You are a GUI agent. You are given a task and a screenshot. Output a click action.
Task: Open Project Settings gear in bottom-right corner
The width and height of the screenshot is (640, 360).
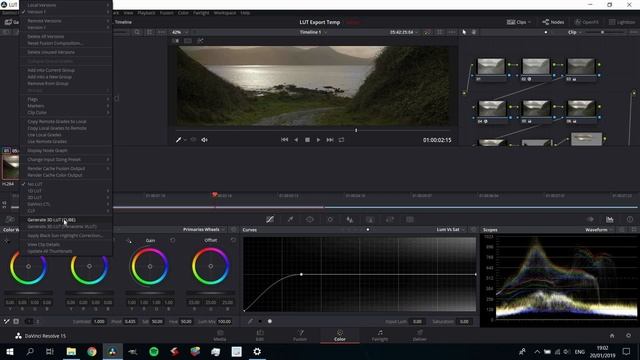629,336
